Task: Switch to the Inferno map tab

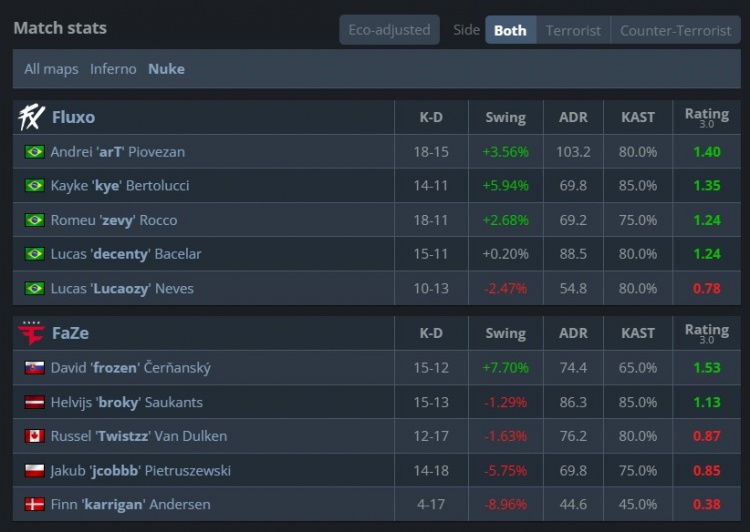Action: [x=113, y=69]
